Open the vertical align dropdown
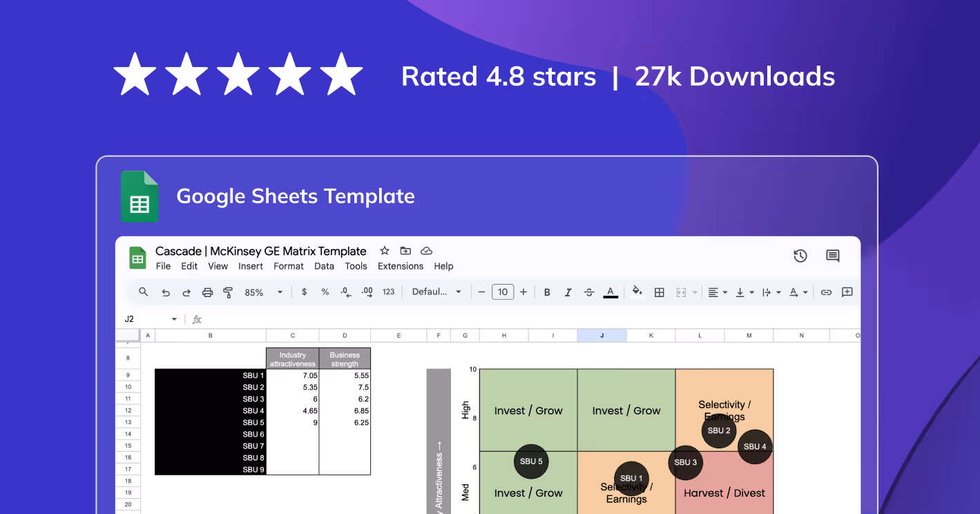This screenshot has width=980, height=514. pyautogui.click(x=744, y=292)
